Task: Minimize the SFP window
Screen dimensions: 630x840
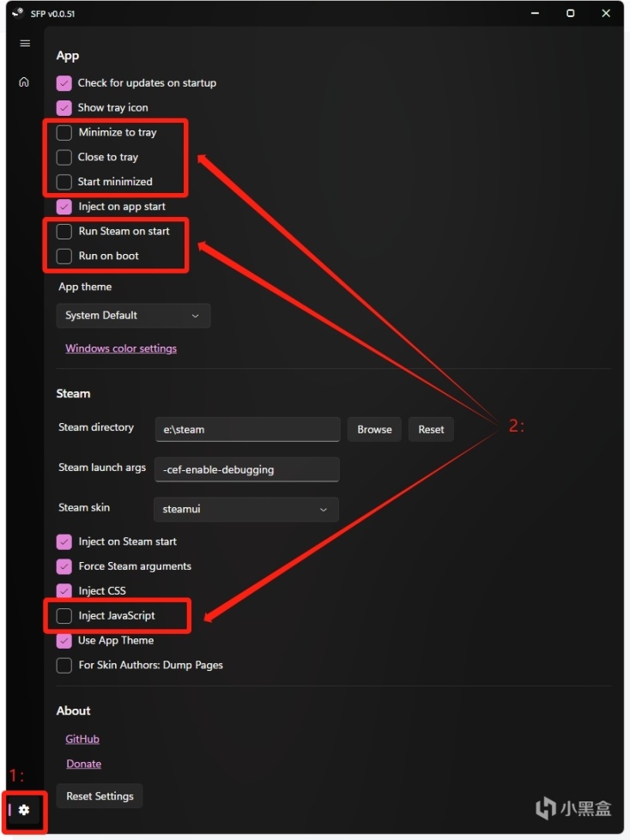Action: [536, 13]
